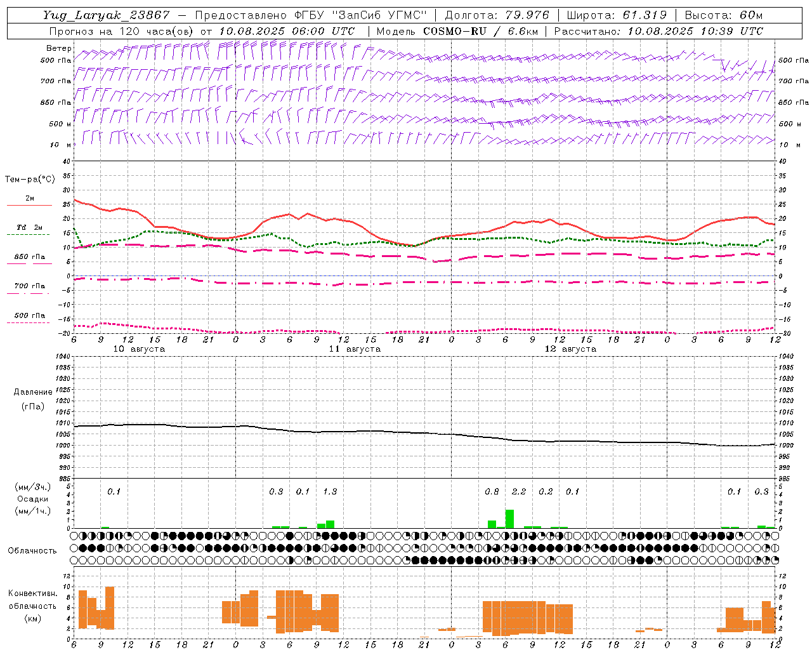Click the 850 гПа temperature legend label

point(29,256)
